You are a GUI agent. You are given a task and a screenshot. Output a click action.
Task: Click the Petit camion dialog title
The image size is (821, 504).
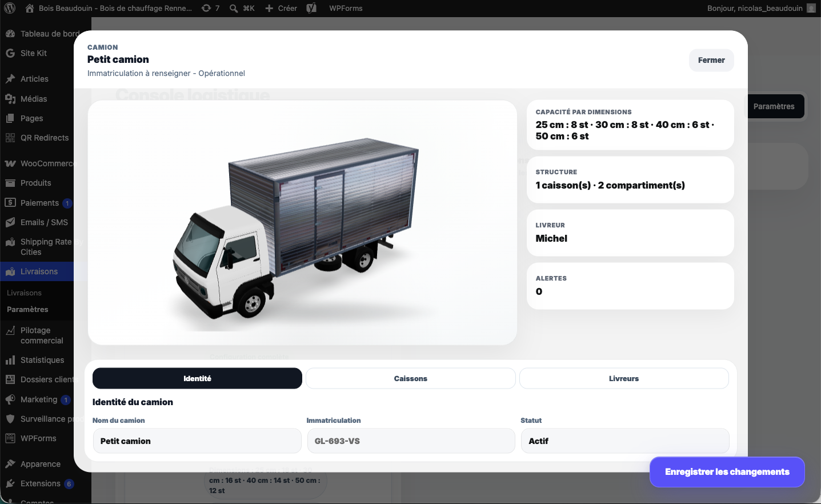[118, 59]
